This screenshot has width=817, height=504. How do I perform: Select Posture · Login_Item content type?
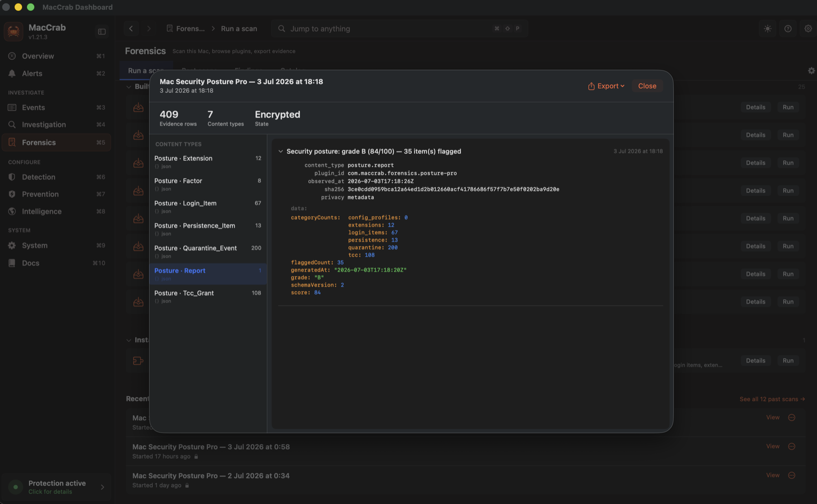tap(208, 207)
